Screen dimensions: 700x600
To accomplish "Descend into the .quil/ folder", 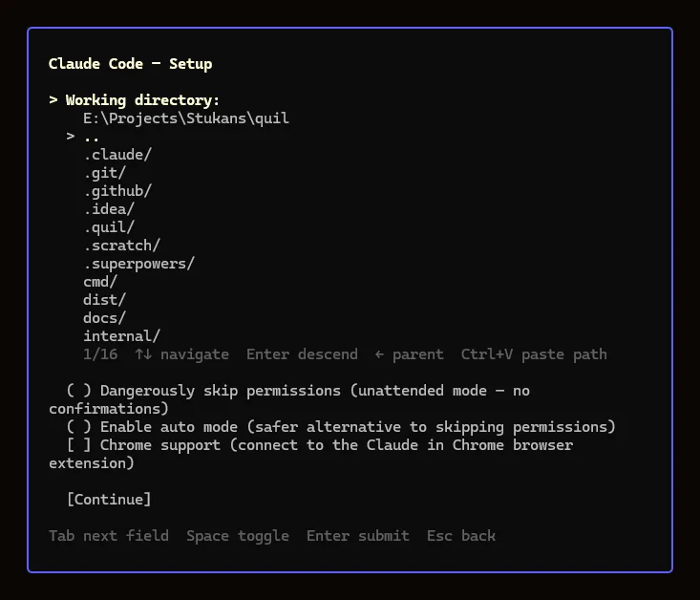I will (x=109, y=227).
